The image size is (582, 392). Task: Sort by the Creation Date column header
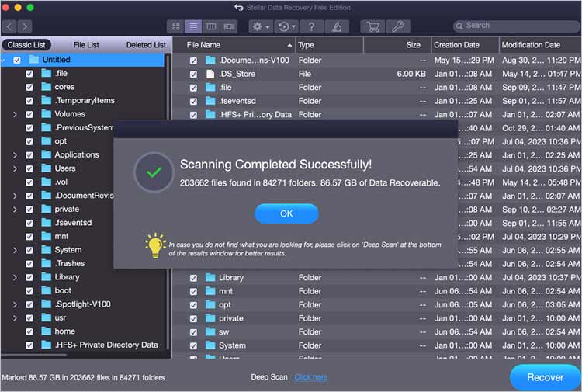pos(465,45)
